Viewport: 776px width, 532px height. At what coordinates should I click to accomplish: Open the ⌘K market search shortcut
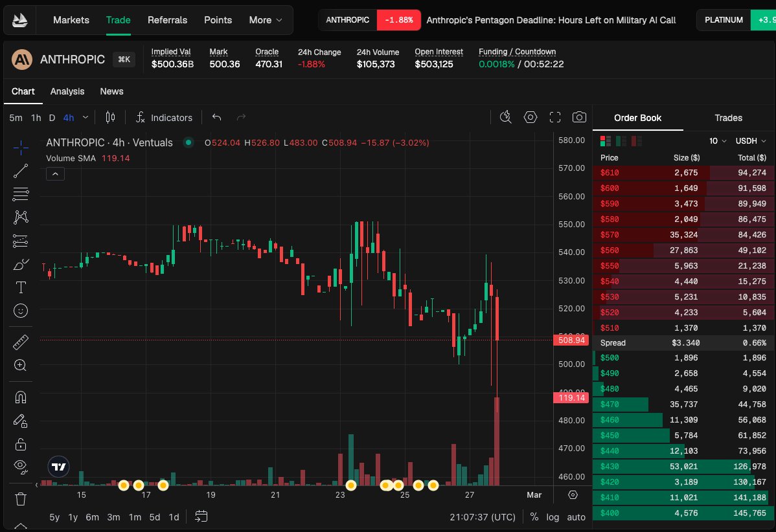(124, 60)
